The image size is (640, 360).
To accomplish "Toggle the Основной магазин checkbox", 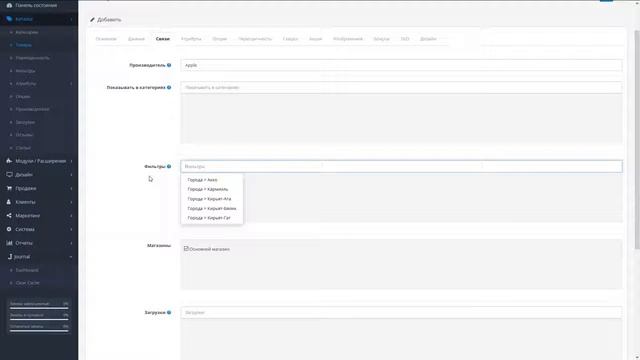I will (x=186, y=249).
